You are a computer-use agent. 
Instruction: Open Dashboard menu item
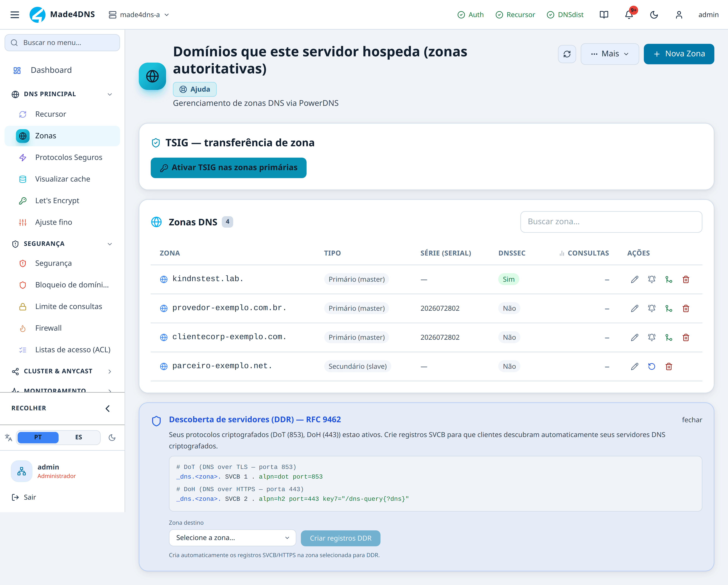tap(62, 70)
